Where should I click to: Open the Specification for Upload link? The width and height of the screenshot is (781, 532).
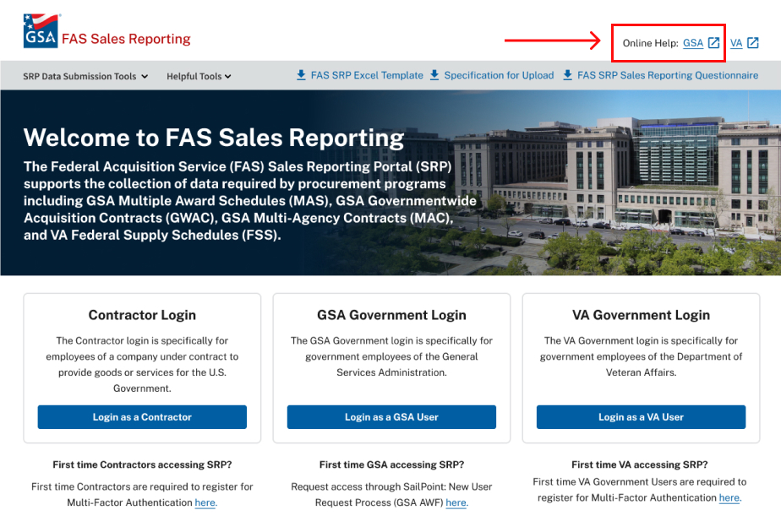point(499,75)
